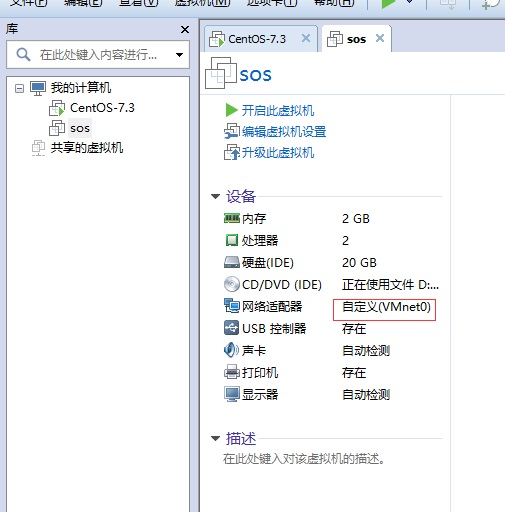The height and width of the screenshot is (512, 505).
Task: Close the CentOS-7.3 tab
Action: (x=306, y=38)
